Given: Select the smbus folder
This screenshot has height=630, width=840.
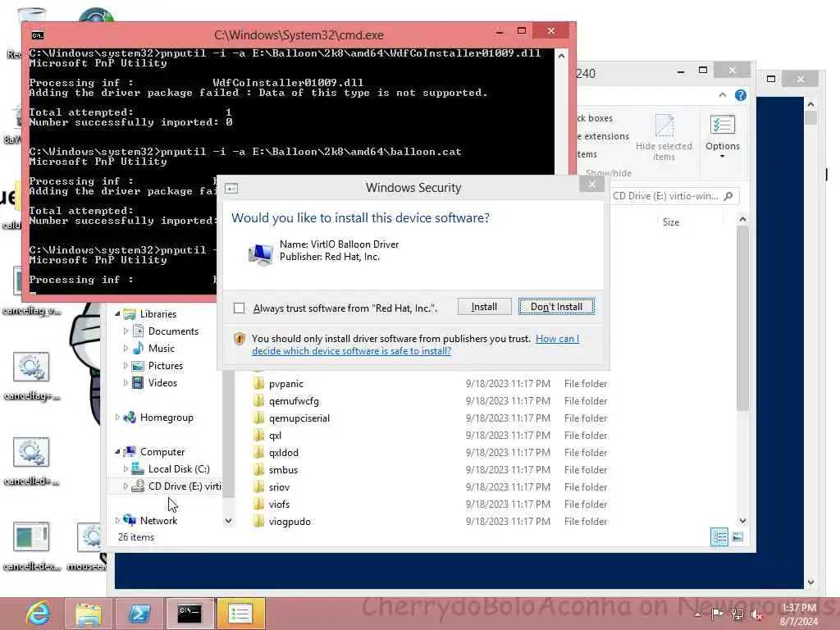Looking at the screenshot, I should [283, 469].
